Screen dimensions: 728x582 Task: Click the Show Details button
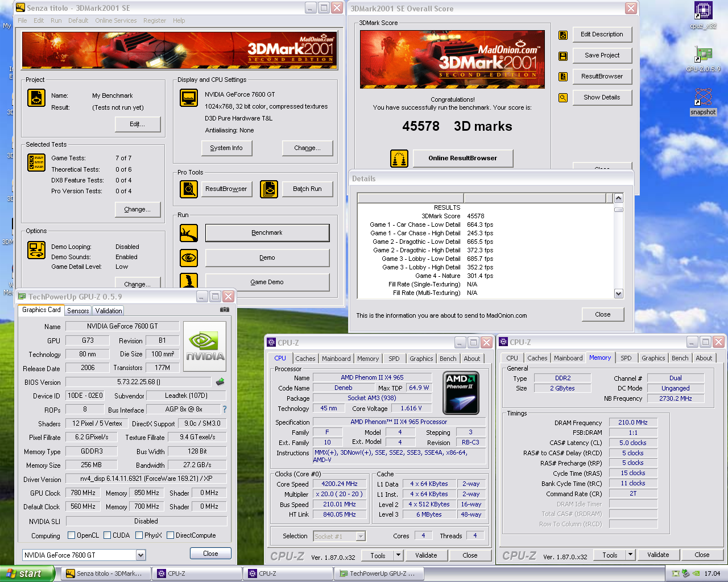pos(602,98)
